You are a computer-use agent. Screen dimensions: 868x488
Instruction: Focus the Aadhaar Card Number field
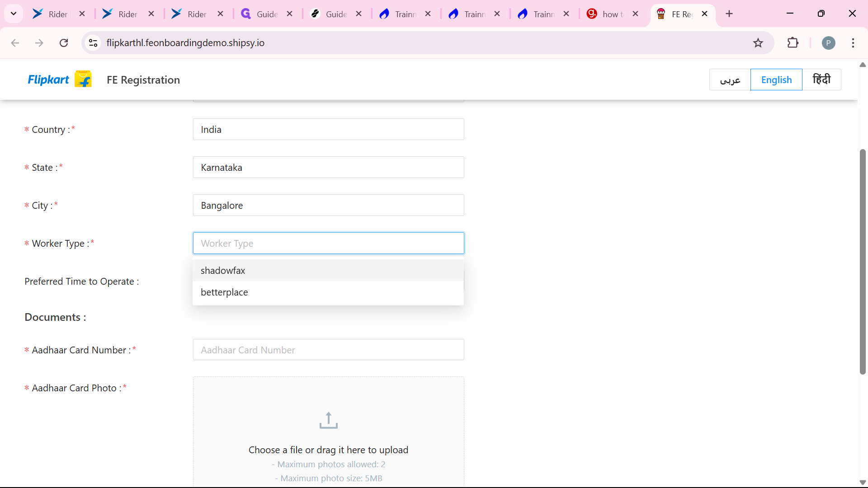click(328, 350)
